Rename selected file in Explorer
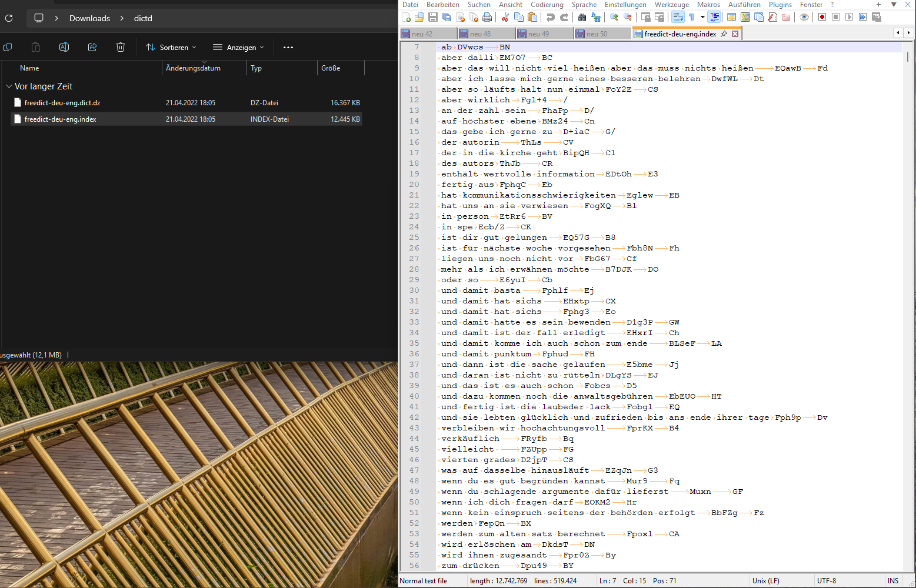Viewport: 916px width, 588px height. pyautogui.click(x=64, y=47)
